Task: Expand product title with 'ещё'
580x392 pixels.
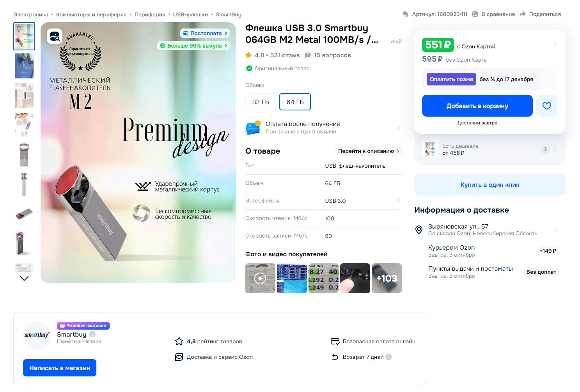Action: pyautogui.click(x=396, y=41)
